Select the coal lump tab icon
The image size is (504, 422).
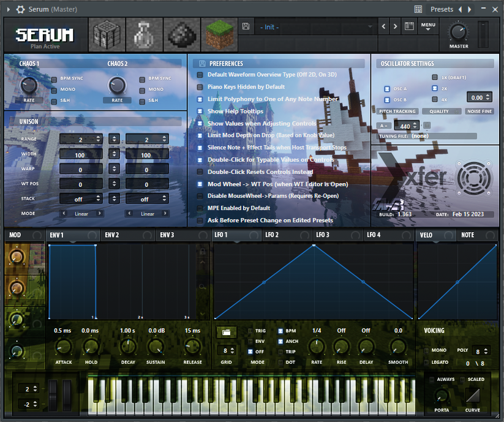click(182, 35)
